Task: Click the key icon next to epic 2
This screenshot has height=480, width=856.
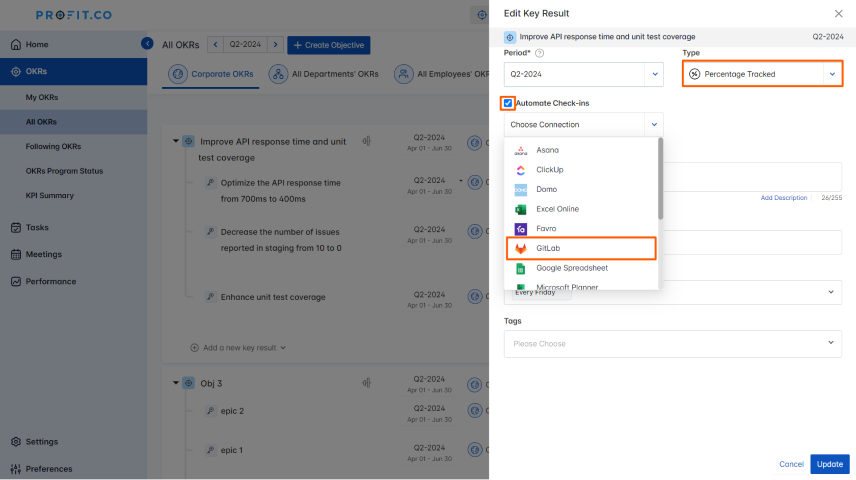Action: [210, 411]
